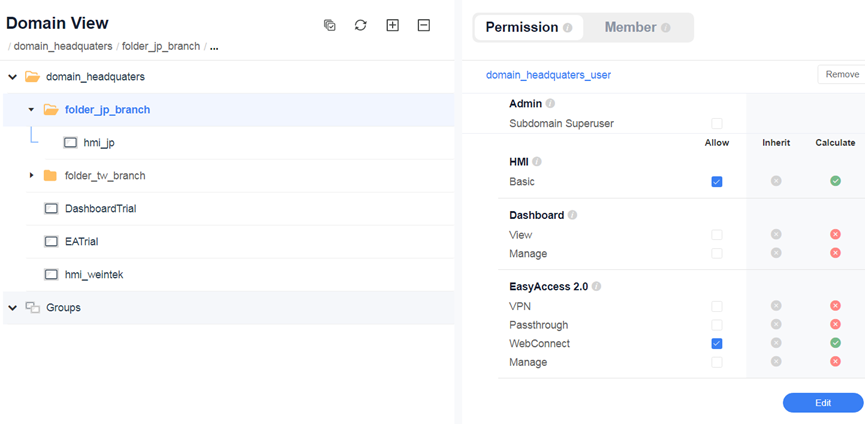Click red Calculate cross for EasyAccess Manage
Viewport: 865px width, 424px height.
(x=835, y=361)
